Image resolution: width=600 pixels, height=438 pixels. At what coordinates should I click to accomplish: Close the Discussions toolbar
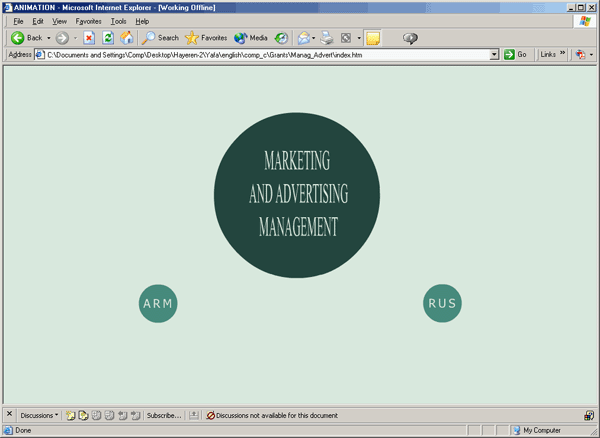click(9, 414)
